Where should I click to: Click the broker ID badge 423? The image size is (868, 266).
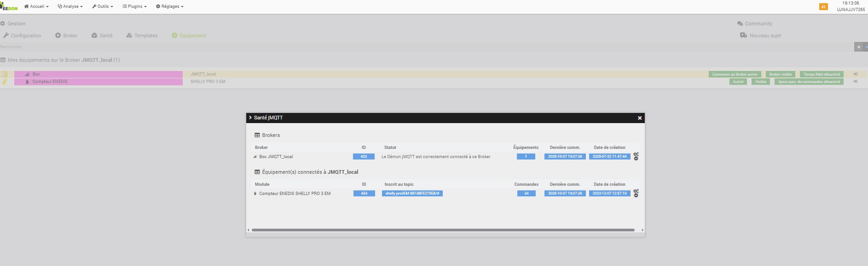(x=364, y=157)
